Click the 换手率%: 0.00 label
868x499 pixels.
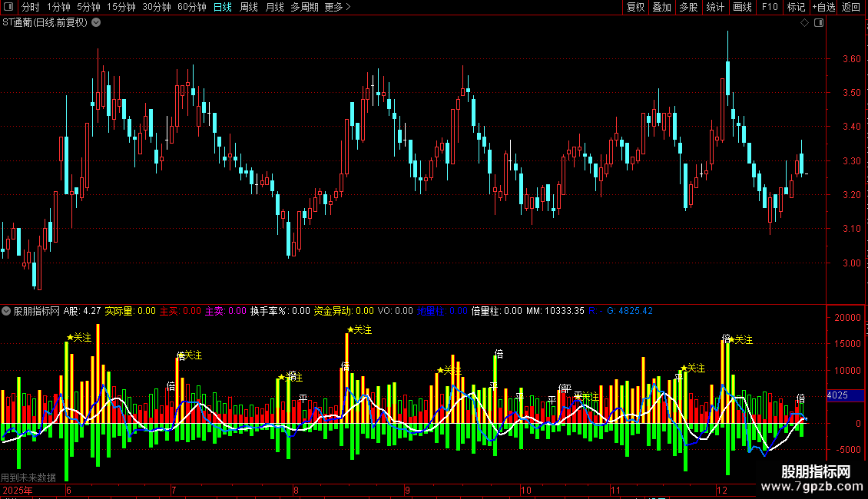point(280,311)
